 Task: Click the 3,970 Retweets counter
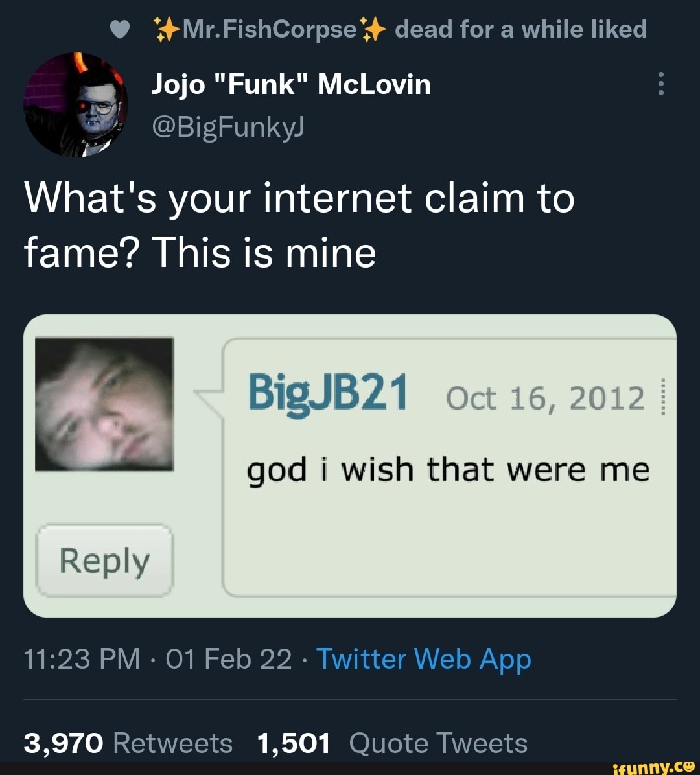tap(127, 742)
